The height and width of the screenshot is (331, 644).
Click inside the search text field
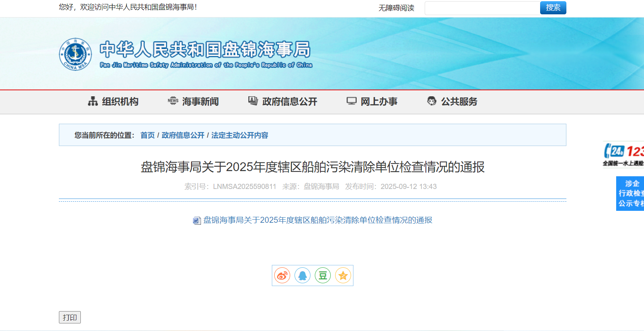(482, 8)
